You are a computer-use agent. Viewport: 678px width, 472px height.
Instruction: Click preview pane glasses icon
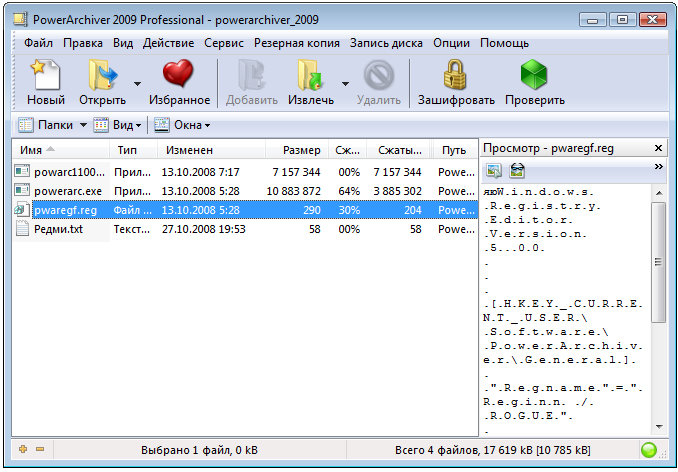pyautogui.click(x=517, y=170)
